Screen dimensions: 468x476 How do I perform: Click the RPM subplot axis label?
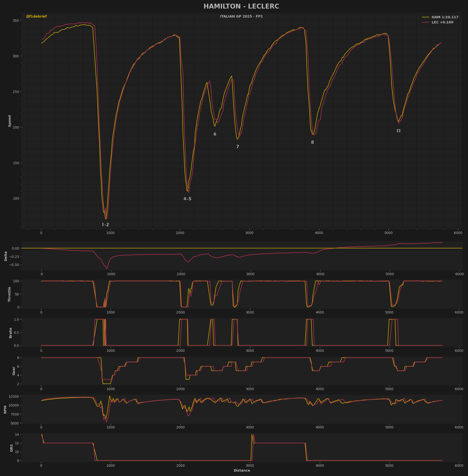tap(5, 410)
